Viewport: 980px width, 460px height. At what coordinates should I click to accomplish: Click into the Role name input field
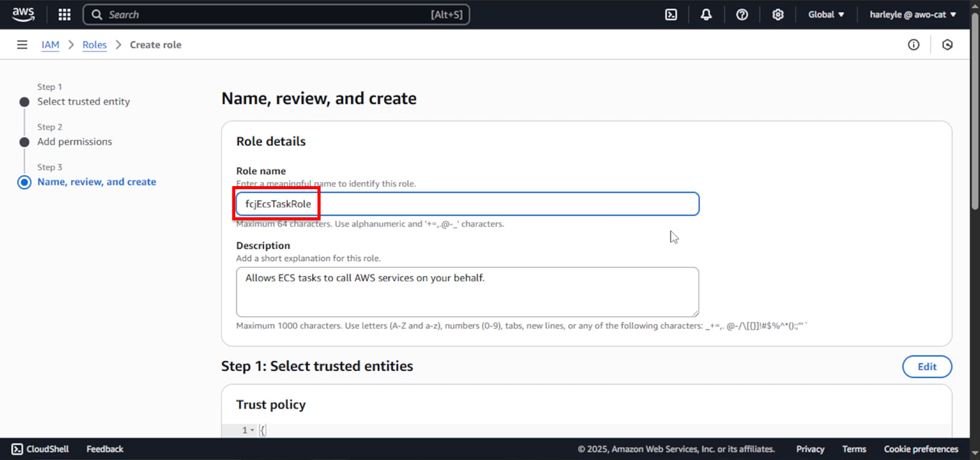pyautogui.click(x=468, y=204)
